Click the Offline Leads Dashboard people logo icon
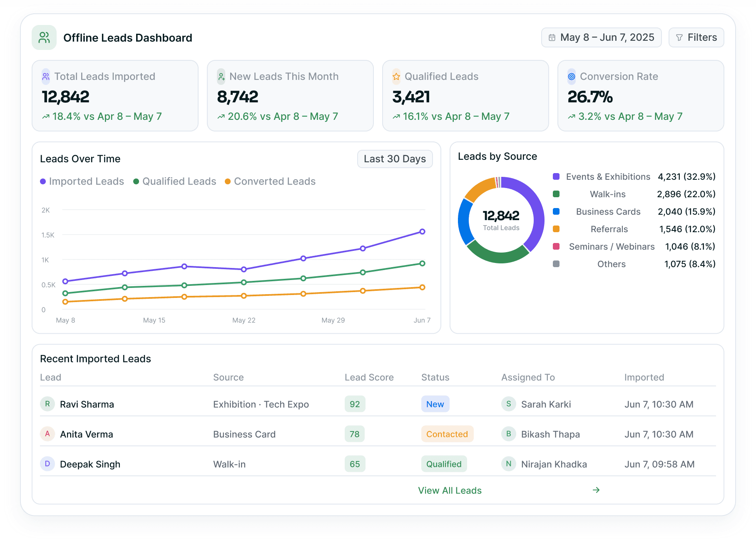 (44, 37)
